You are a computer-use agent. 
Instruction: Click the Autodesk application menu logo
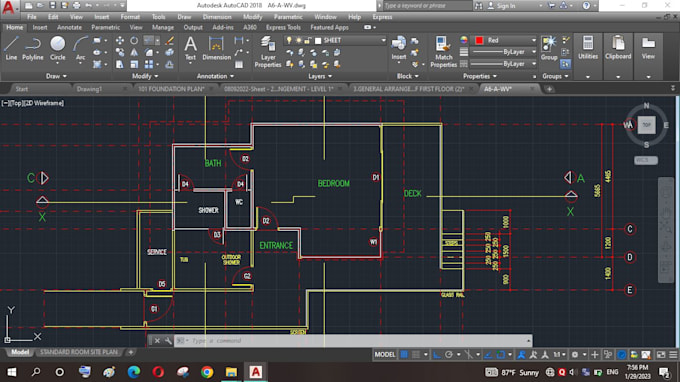coord(8,8)
